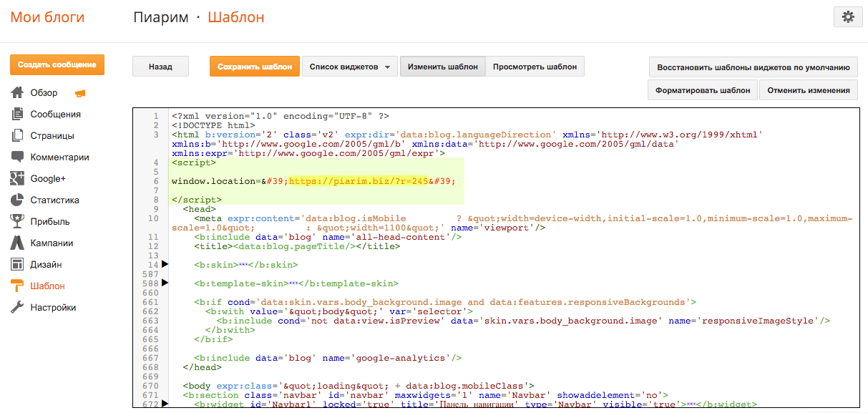Click the b:with value line 662
This screenshot has width=868, height=413.
click(x=338, y=311)
